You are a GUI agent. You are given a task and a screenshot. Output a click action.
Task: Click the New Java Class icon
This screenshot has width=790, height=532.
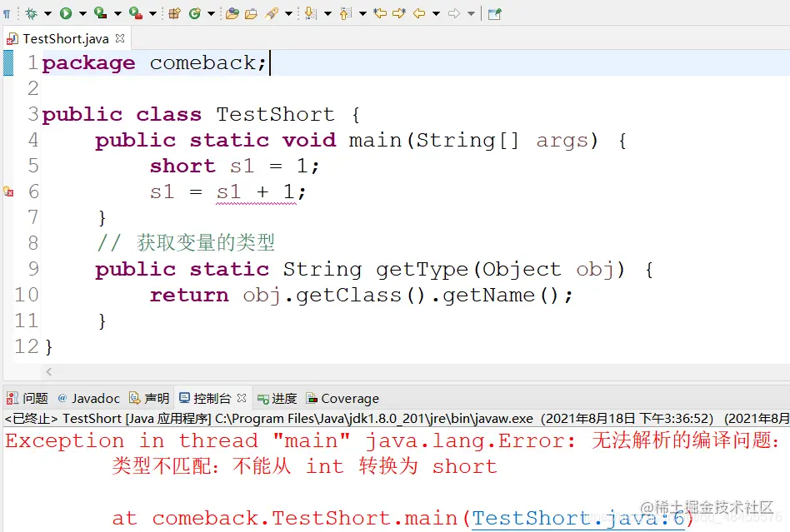click(x=195, y=13)
